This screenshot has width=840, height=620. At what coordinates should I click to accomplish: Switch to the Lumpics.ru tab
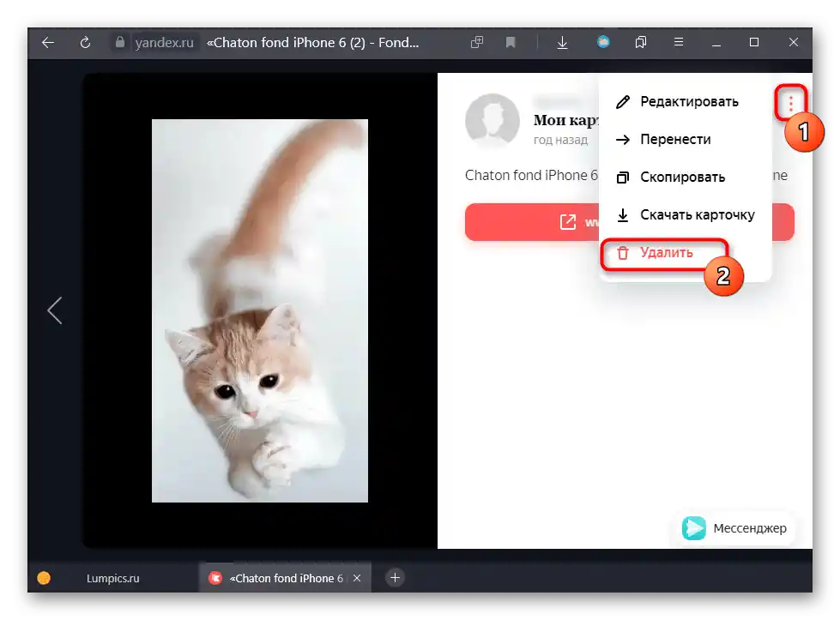(x=113, y=578)
